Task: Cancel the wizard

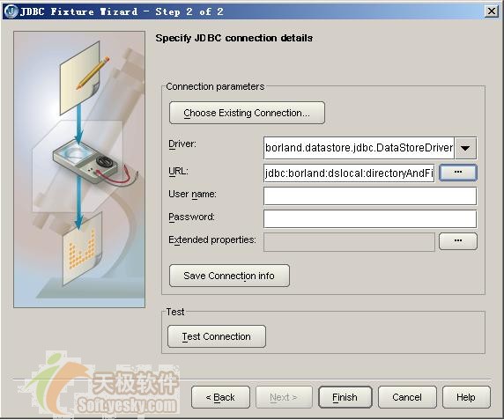Action: [x=407, y=397]
